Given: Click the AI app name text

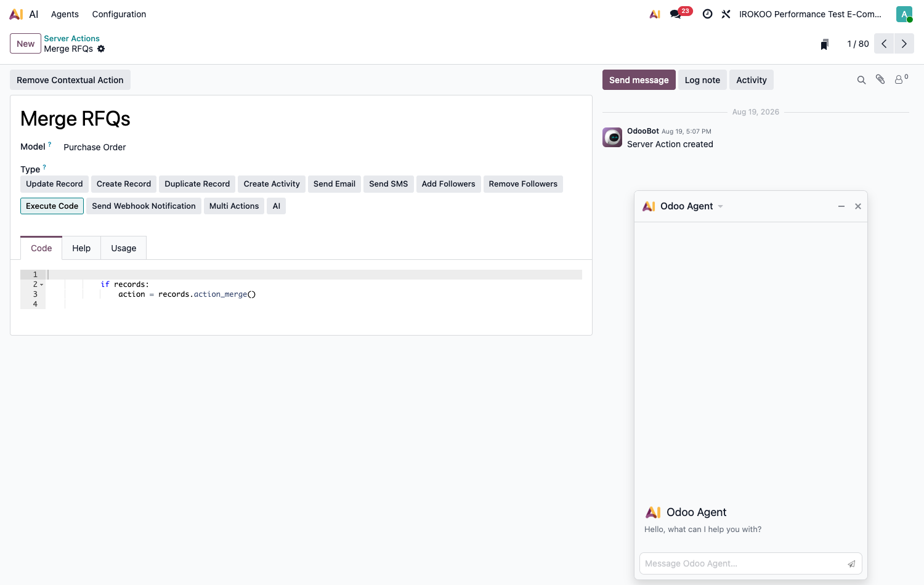Looking at the screenshot, I should pos(34,14).
